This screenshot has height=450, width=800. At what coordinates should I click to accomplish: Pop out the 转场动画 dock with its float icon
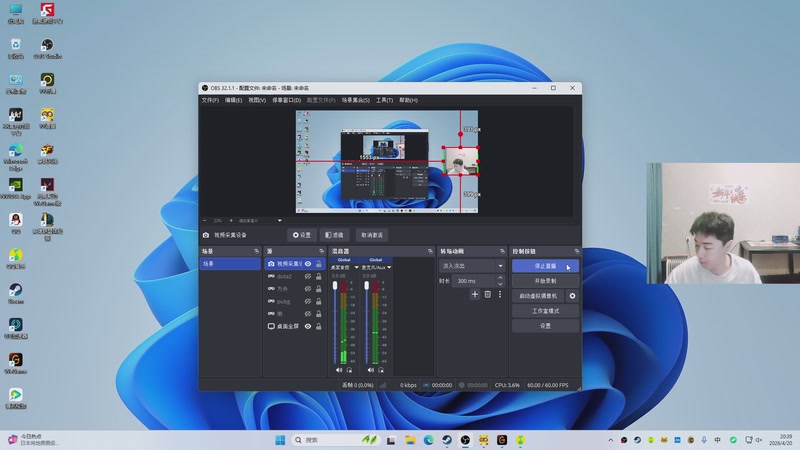coord(503,252)
